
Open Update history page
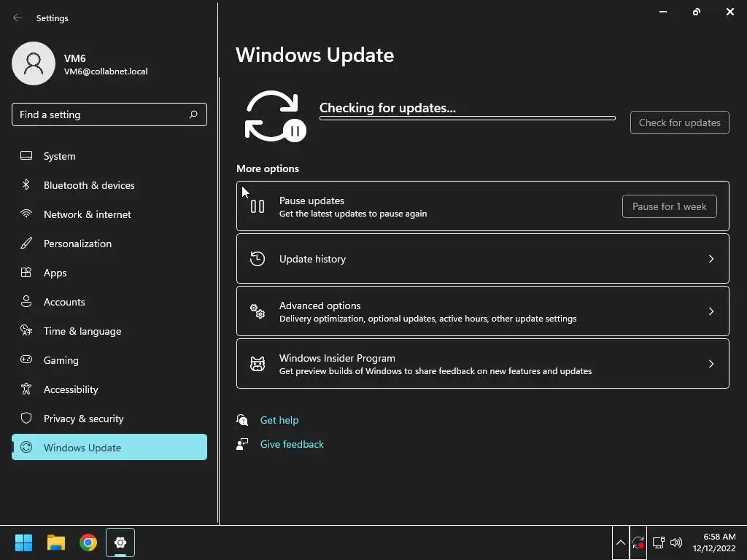pyautogui.click(x=483, y=259)
